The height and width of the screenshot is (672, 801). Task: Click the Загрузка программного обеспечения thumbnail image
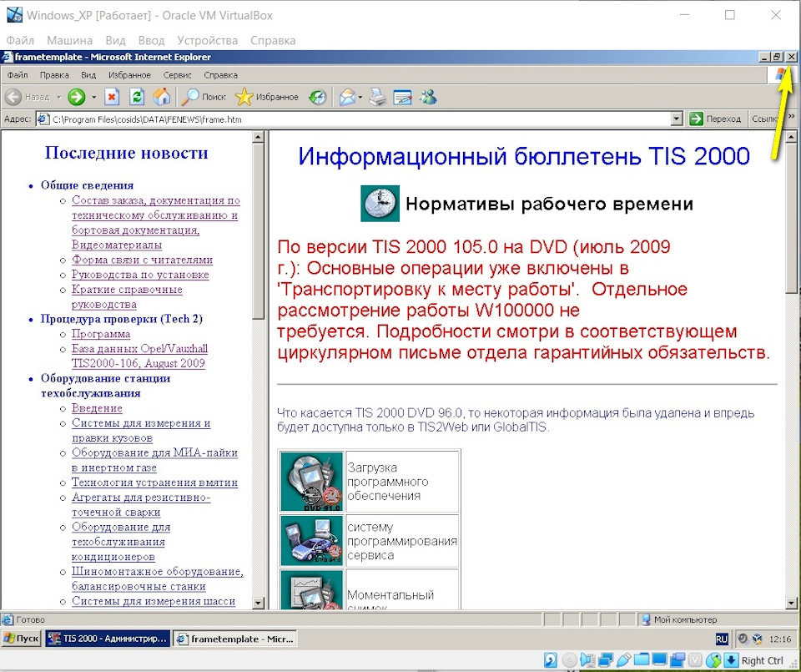311,482
